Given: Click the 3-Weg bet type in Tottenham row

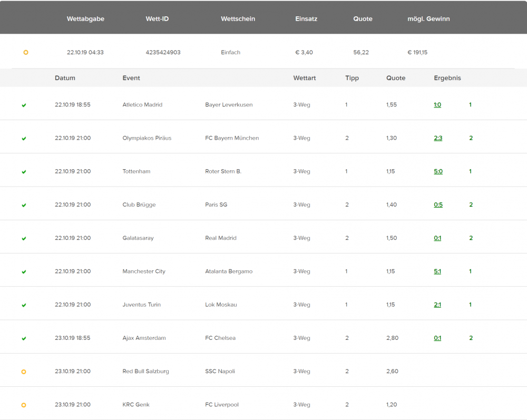Looking at the screenshot, I should [301, 171].
